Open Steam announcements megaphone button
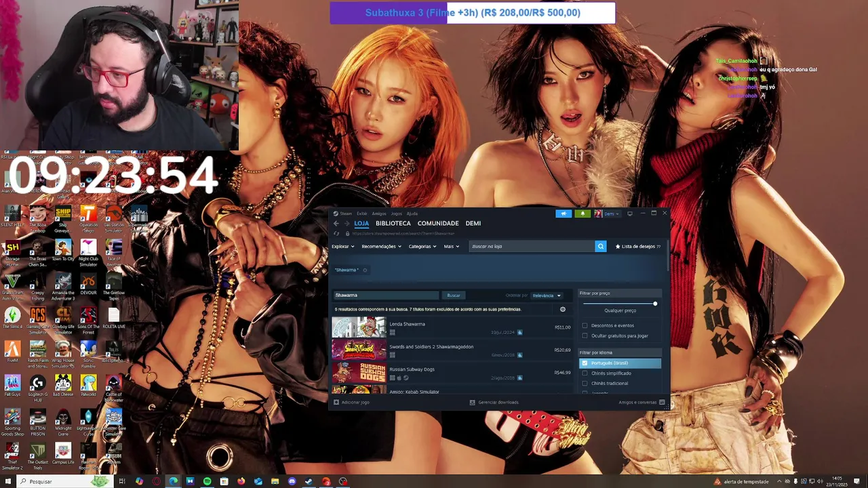Screen dimensions: 868x488 coord(564,213)
